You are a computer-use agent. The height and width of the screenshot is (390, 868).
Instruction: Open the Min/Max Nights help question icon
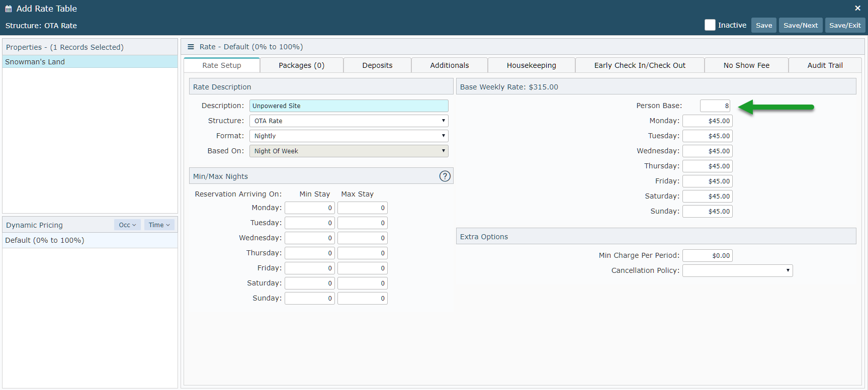pyautogui.click(x=445, y=176)
